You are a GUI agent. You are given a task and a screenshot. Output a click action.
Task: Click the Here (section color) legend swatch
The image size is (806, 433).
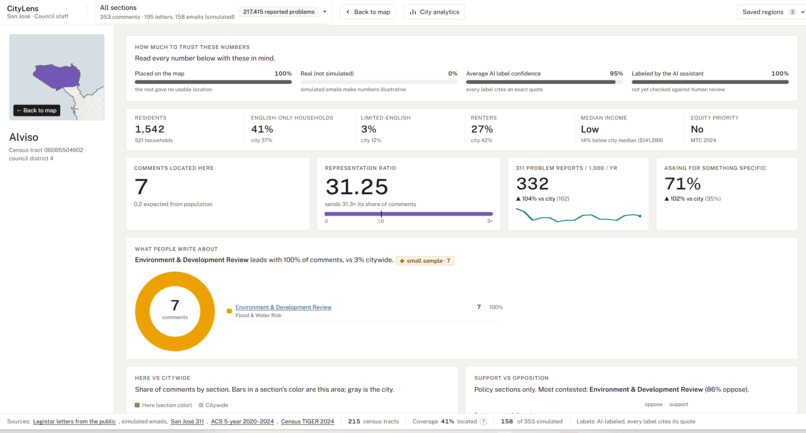tap(137, 405)
